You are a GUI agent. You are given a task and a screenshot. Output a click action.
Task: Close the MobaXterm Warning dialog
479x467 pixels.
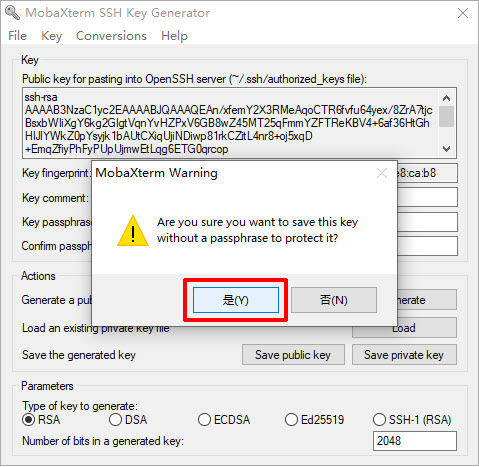(x=382, y=173)
